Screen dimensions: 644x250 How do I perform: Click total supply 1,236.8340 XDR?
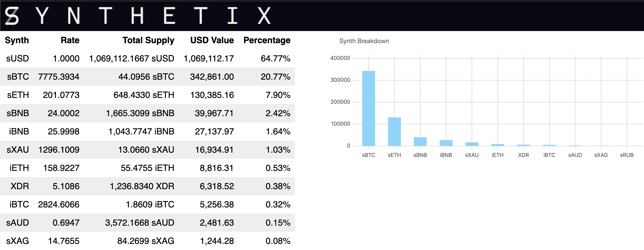coord(142,186)
